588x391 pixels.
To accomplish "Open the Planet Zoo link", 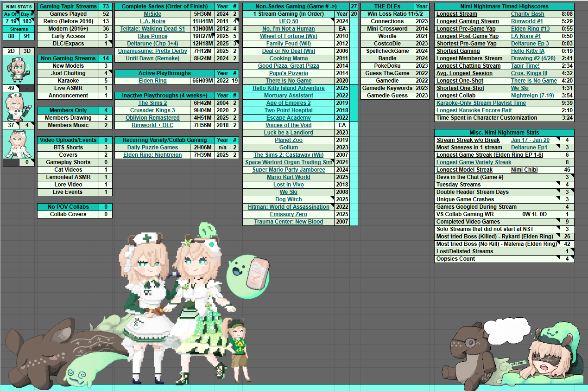I will click(x=289, y=140).
